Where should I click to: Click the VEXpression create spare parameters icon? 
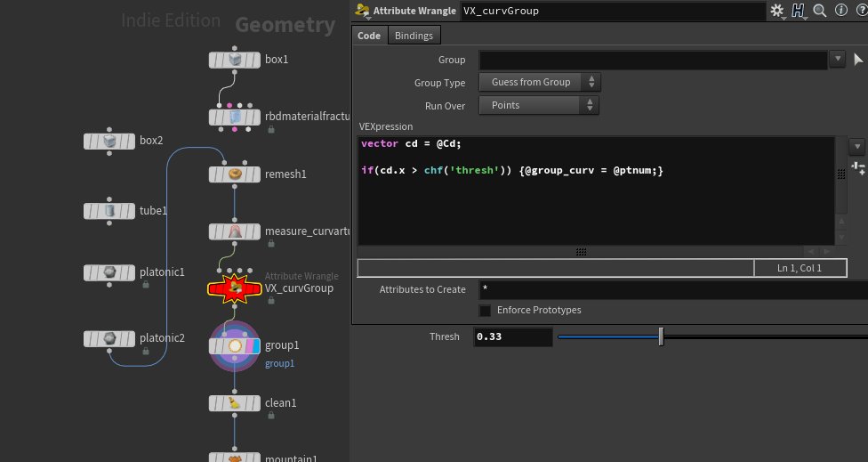tap(858, 167)
